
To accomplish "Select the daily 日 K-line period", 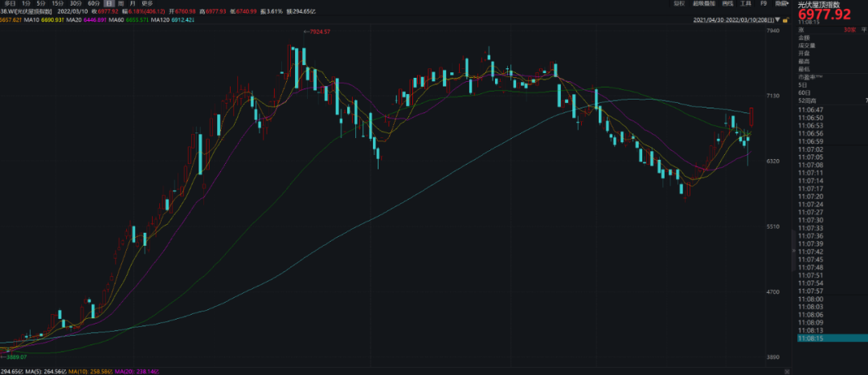I will pos(109,4).
